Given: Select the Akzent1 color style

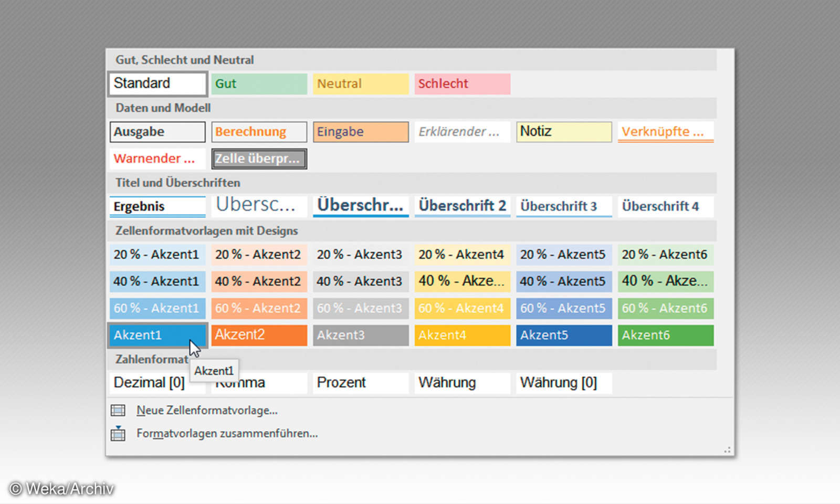Looking at the screenshot, I should (x=156, y=335).
